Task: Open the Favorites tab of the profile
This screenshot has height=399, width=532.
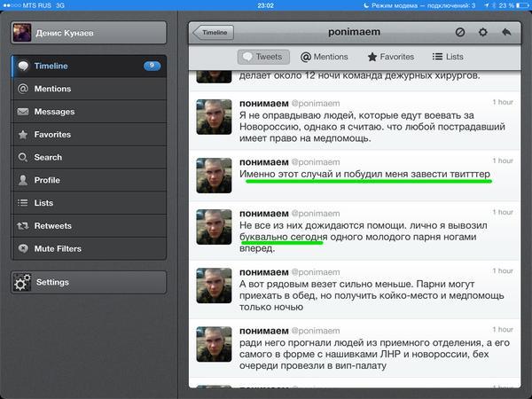Action: point(390,57)
